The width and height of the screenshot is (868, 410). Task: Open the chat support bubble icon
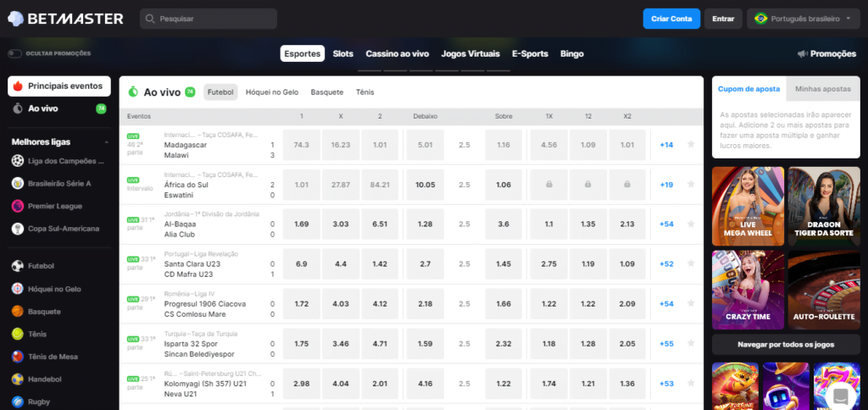point(840,396)
